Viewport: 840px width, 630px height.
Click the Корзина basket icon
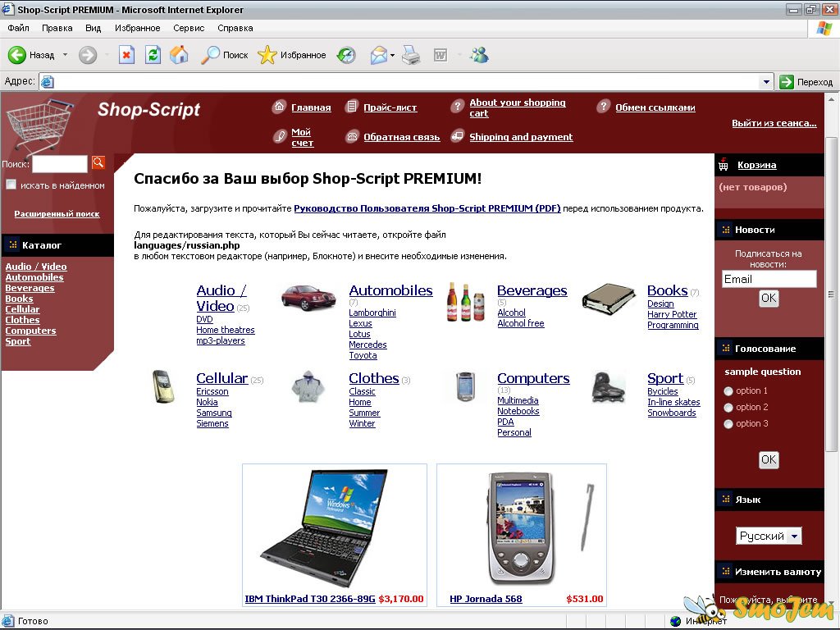pyautogui.click(x=724, y=164)
